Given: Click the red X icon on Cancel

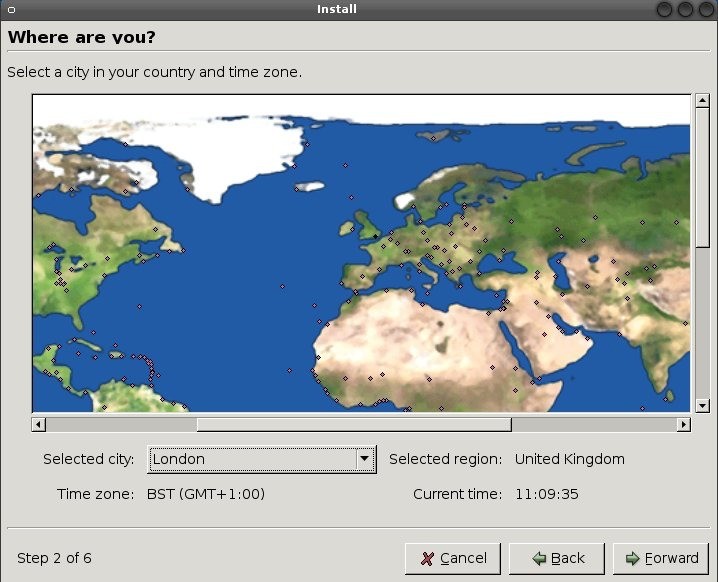Looking at the screenshot, I should click(427, 558).
